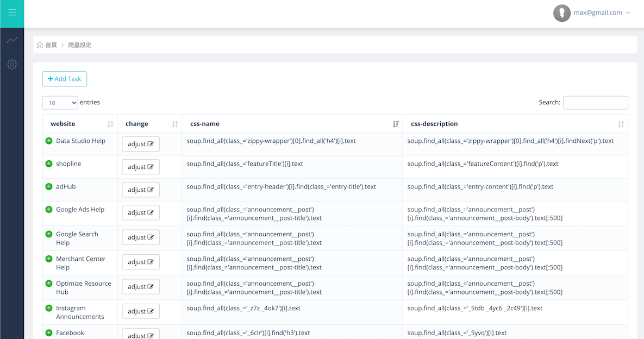The height and width of the screenshot is (339, 644).
Task: Expand the adHub row with the green plus
Action: click(49, 187)
